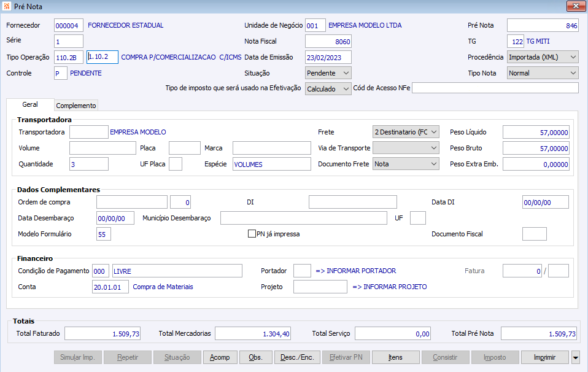Screen dimensions: 588x372
Task: Open the Procedência dropdown
Action: (x=543, y=57)
